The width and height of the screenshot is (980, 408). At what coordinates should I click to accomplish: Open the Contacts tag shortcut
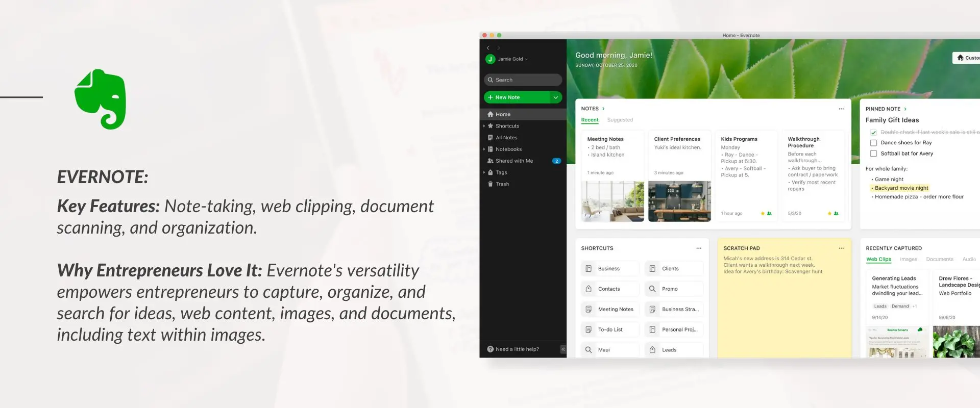coord(610,289)
